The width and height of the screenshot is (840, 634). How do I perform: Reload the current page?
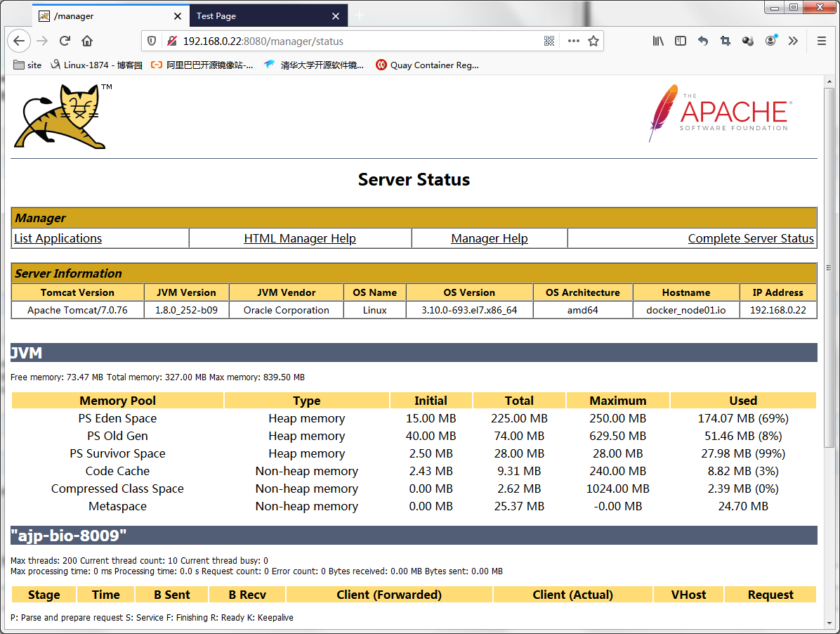(65, 41)
